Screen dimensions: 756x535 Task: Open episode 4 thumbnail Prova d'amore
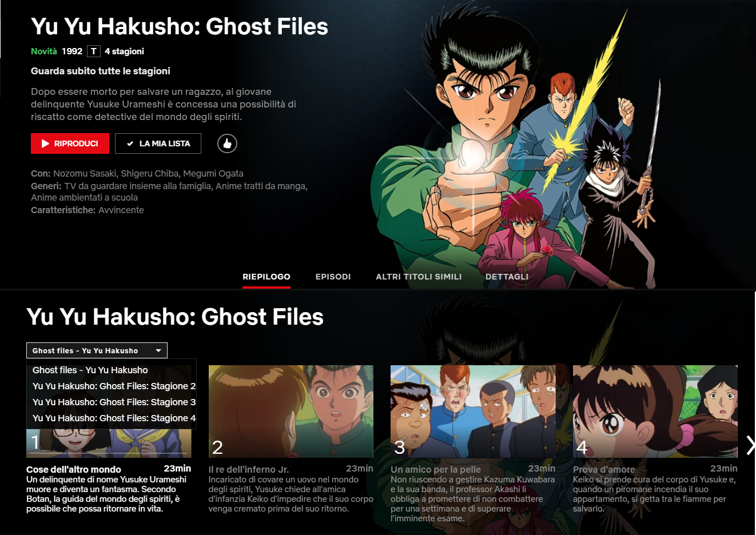[x=655, y=412]
